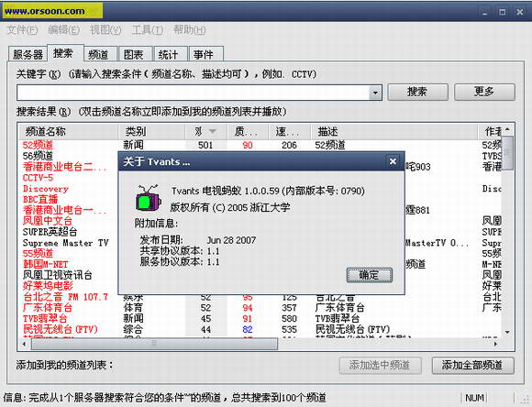Sort by 速... speed column header
This screenshot has width=532, height=407.
click(x=290, y=131)
